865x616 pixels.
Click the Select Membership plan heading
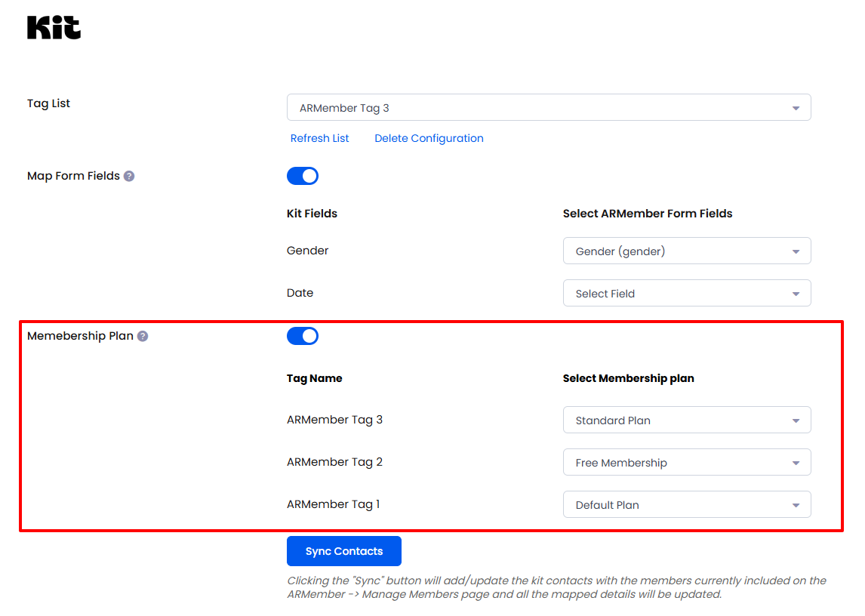click(x=629, y=378)
